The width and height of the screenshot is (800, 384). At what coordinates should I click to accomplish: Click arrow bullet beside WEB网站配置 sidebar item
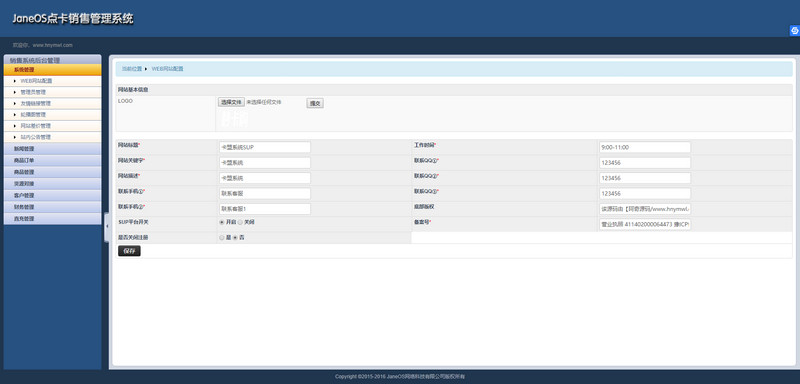(x=15, y=81)
